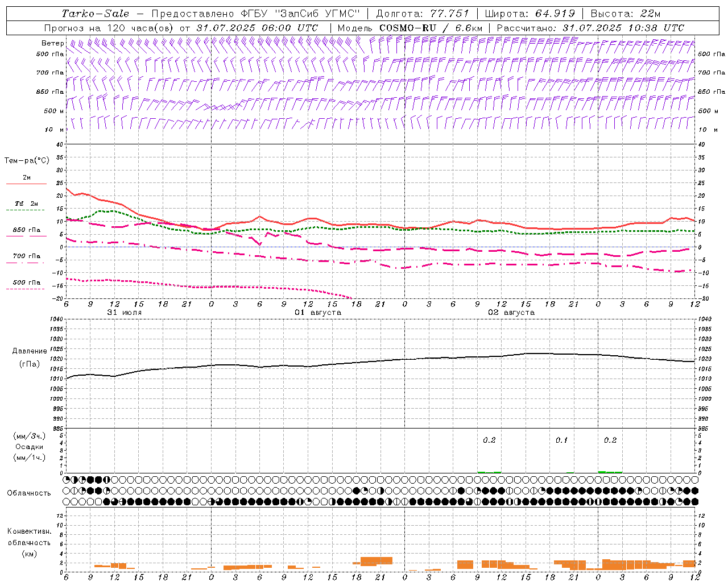Click the right-side 700 гПа wind label
Image resolution: width=728 pixels, height=582 pixels.
click(712, 73)
